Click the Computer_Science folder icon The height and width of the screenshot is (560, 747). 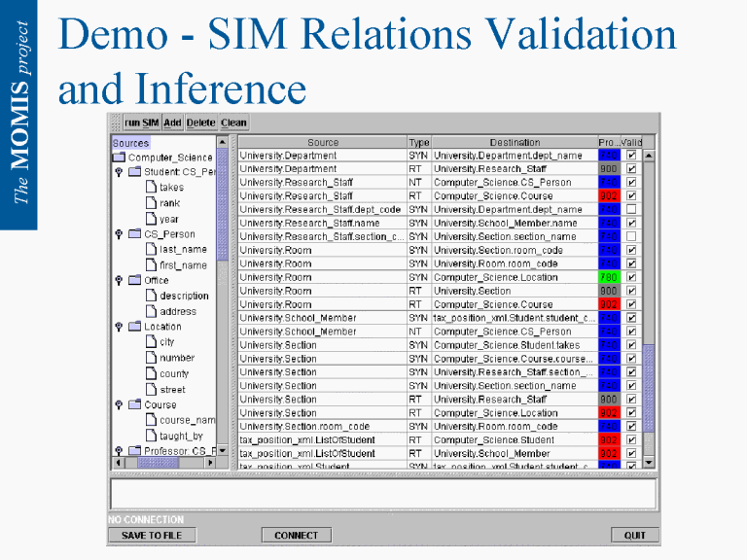pyautogui.click(x=119, y=157)
